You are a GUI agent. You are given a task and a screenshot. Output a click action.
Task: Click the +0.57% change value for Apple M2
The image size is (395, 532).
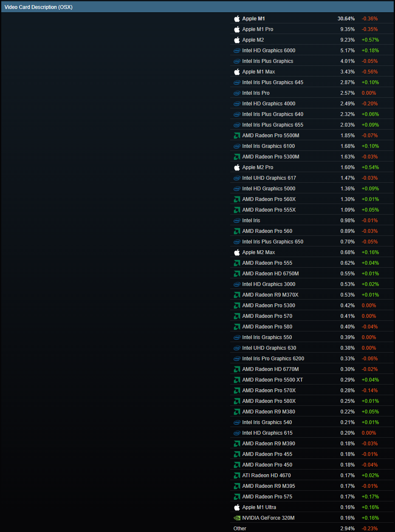pos(370,40)
